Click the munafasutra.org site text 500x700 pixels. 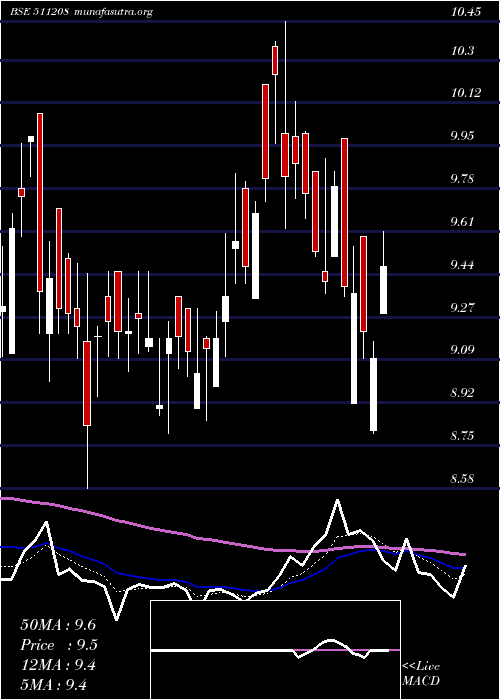(114, 12)
